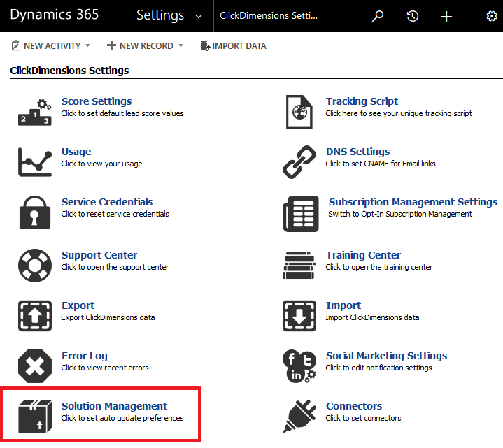Click 'Click to set auto update preferences'
This screenshot has height=448, width=503.
point(122,418)
